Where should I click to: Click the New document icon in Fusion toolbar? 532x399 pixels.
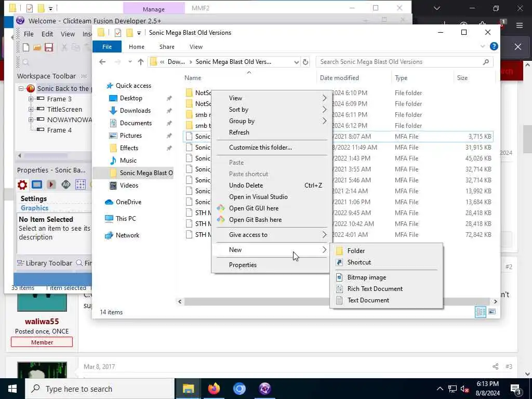26,47
